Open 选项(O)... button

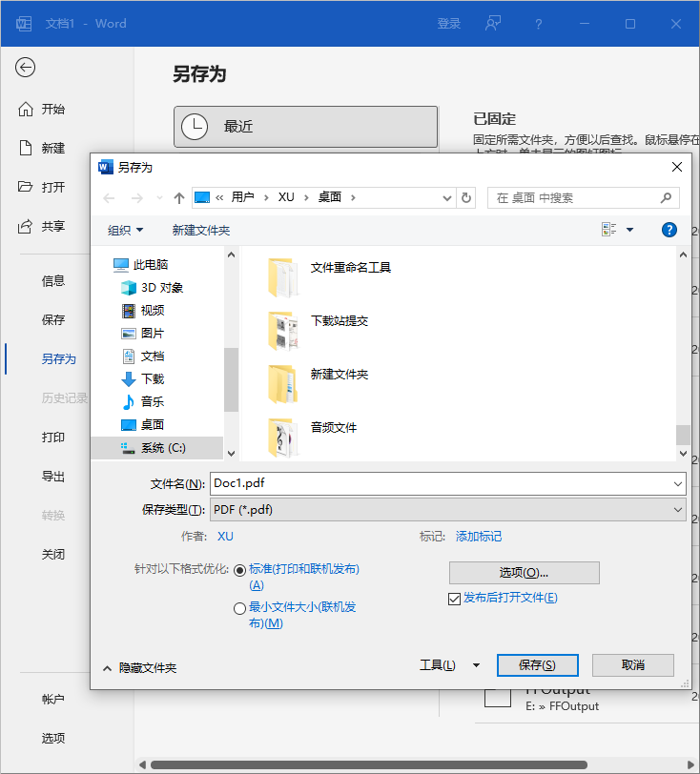525,573
